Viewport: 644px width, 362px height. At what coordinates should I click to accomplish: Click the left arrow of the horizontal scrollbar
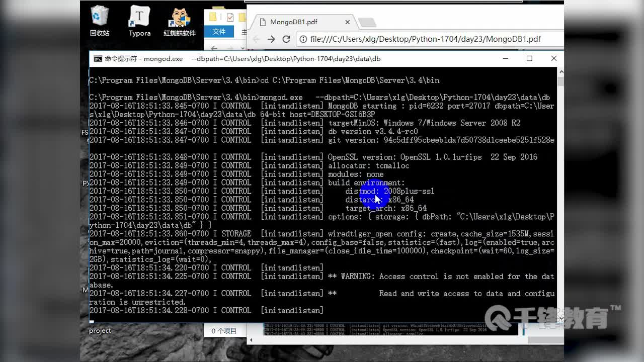pos(251,340)
